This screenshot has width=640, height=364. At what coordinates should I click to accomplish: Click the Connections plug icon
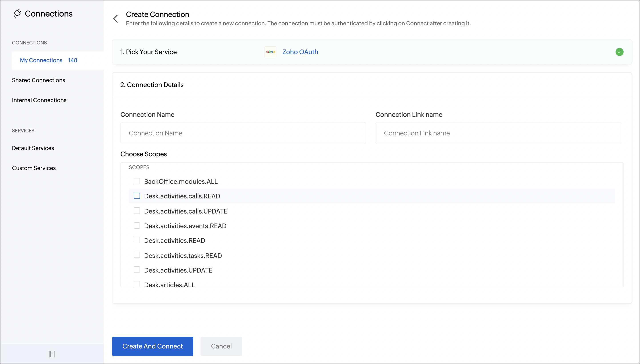18,14
